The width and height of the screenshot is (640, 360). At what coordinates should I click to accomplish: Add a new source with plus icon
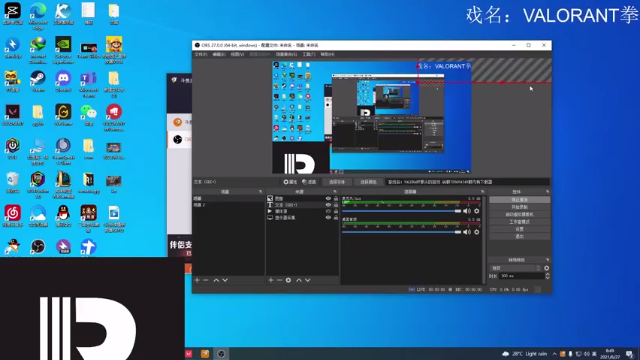[271, 280]
